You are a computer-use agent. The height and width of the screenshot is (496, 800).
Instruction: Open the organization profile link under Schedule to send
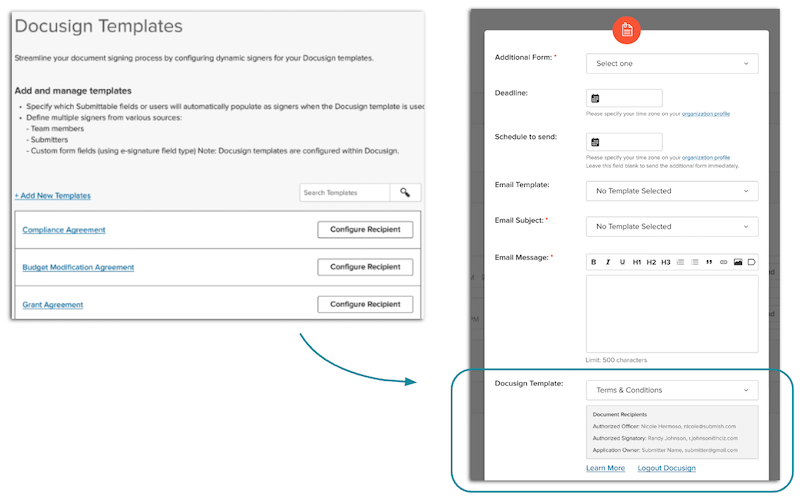click(x=706, y=158)
